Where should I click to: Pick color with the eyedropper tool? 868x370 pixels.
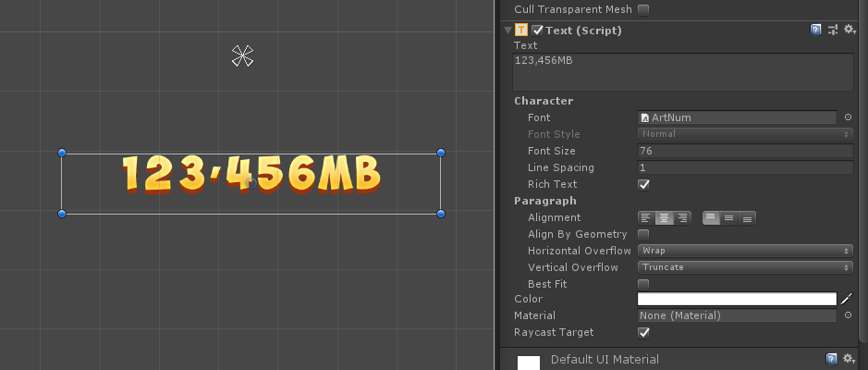pyautogui.click(x=847, y=299)
